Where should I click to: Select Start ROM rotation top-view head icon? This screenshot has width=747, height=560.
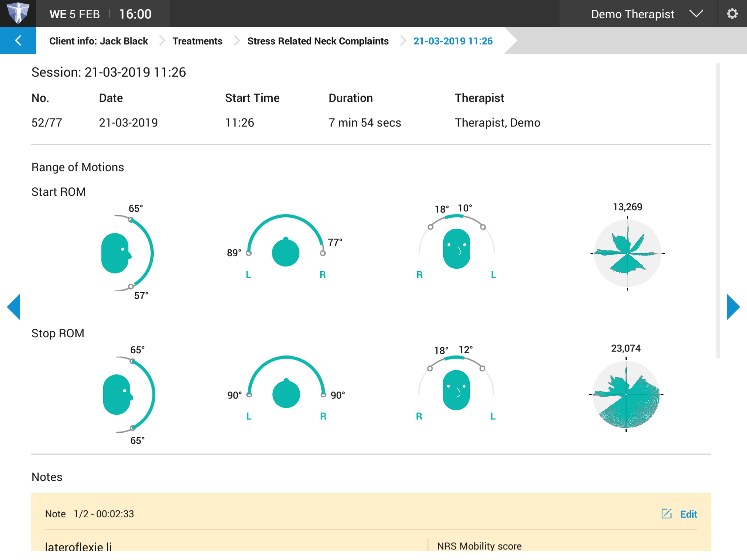286,252
